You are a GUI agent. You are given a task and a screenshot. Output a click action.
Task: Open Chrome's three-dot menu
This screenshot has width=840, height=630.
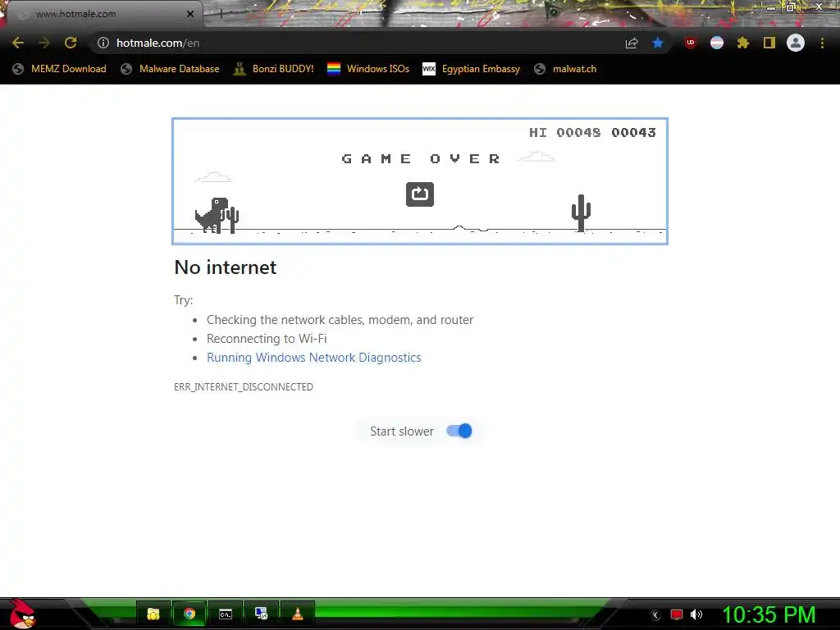click(822, 43)
